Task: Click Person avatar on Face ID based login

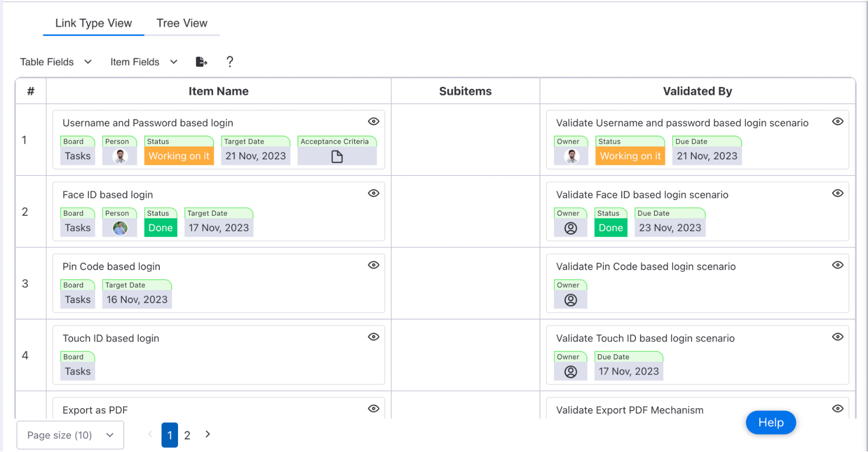Action: [120, 228]
